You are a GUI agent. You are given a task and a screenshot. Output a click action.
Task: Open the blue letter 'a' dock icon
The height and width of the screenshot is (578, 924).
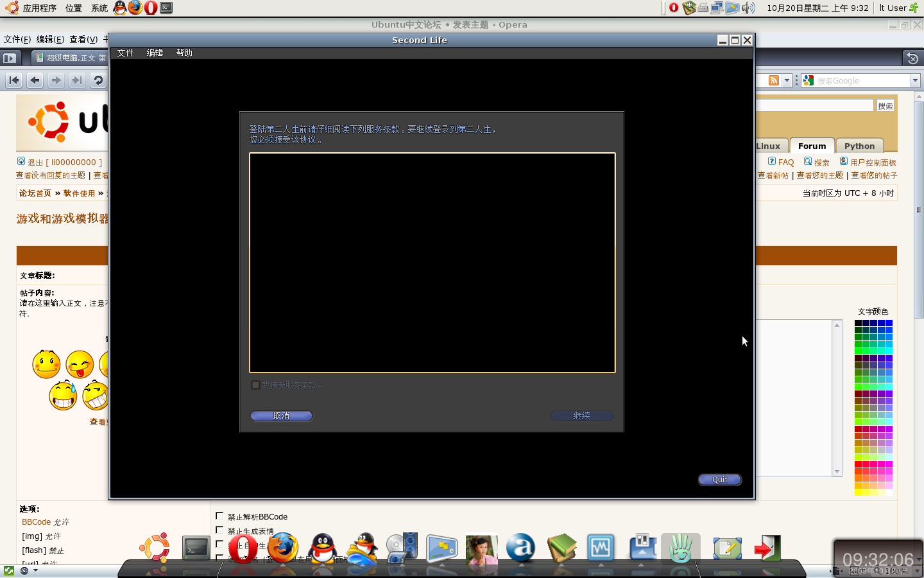click(521, 548)
